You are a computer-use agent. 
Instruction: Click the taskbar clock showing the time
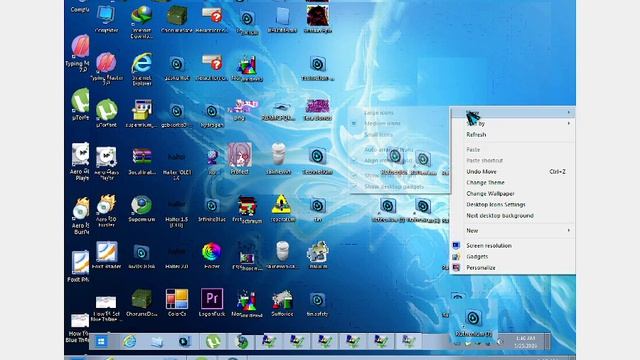[x=525, y=342]
